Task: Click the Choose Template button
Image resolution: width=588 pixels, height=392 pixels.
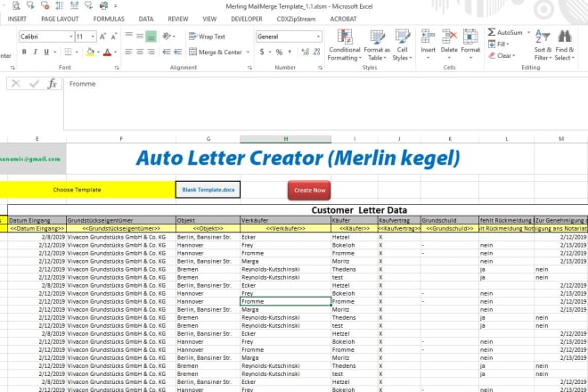Action: 87,190
